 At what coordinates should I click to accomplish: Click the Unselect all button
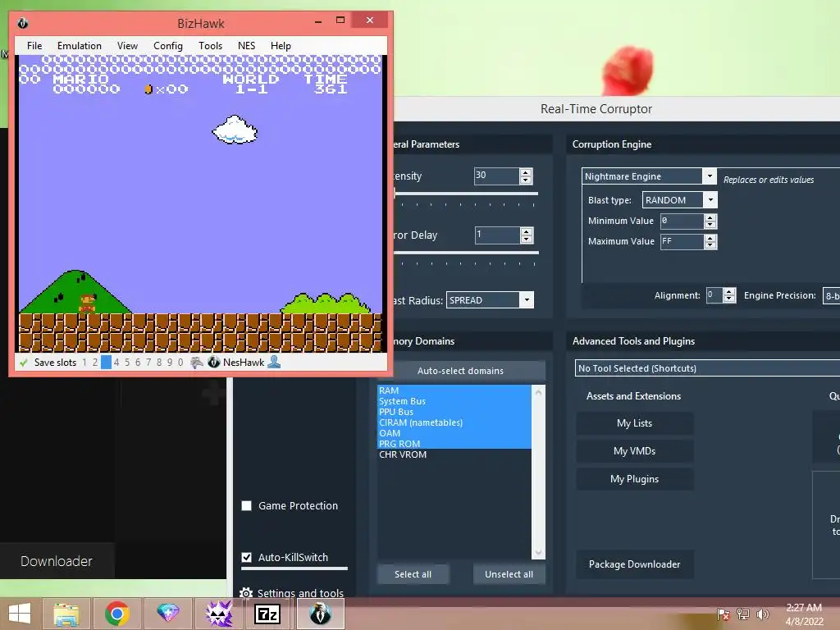click(509, 574)
